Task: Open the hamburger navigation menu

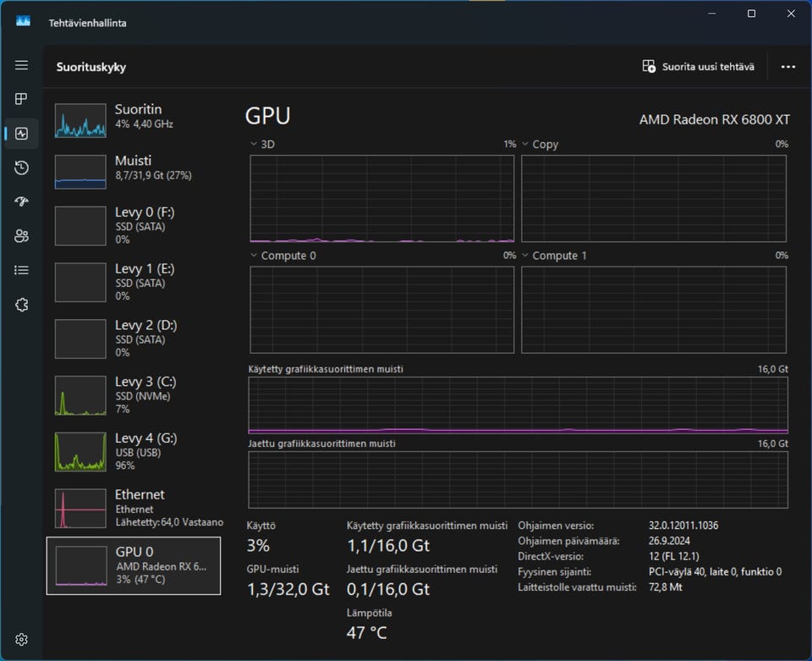Action: (x=21, y=65)
